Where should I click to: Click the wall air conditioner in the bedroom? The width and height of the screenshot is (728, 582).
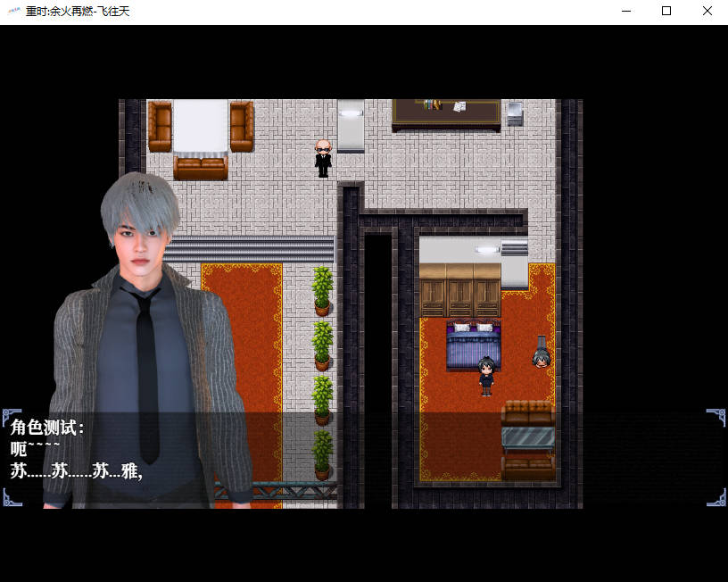pos(514,247)
